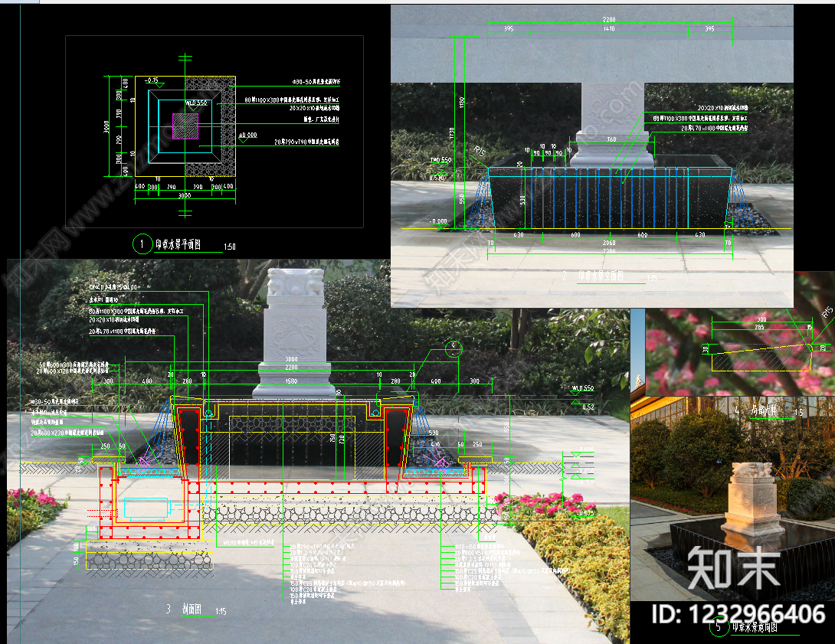Select the 印章水景立面图 elevation title
This screenshot has height=644, width=835.
(x=601, y=276)
